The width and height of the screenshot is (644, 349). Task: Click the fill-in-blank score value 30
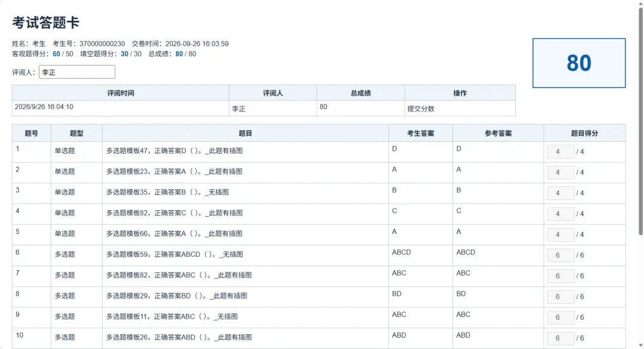coord(125,54)
